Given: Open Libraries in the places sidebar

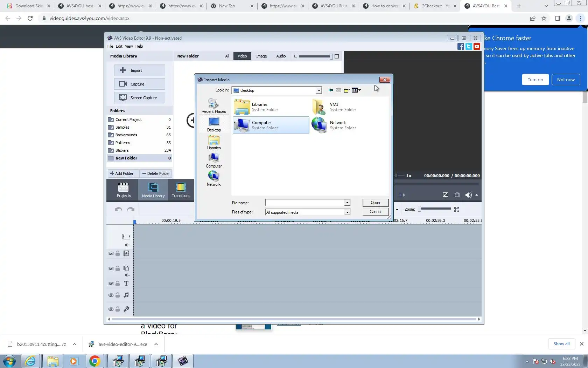Looking at the screenshot, I should pos(214,143).
